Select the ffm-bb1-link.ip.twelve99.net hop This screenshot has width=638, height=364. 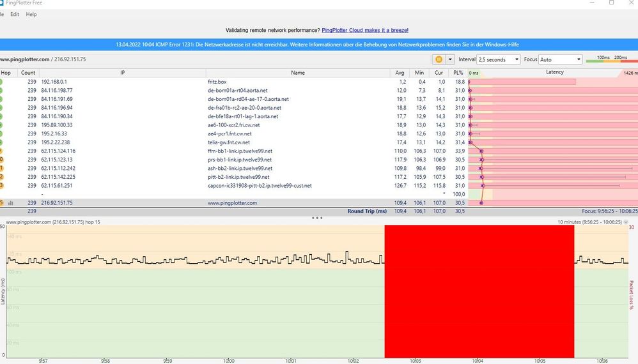coord(319,151)
